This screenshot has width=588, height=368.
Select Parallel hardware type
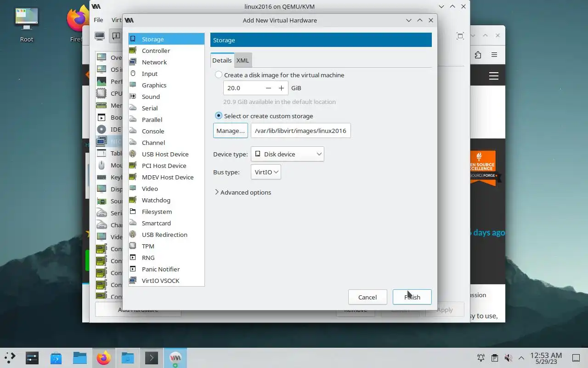[166, 120]
